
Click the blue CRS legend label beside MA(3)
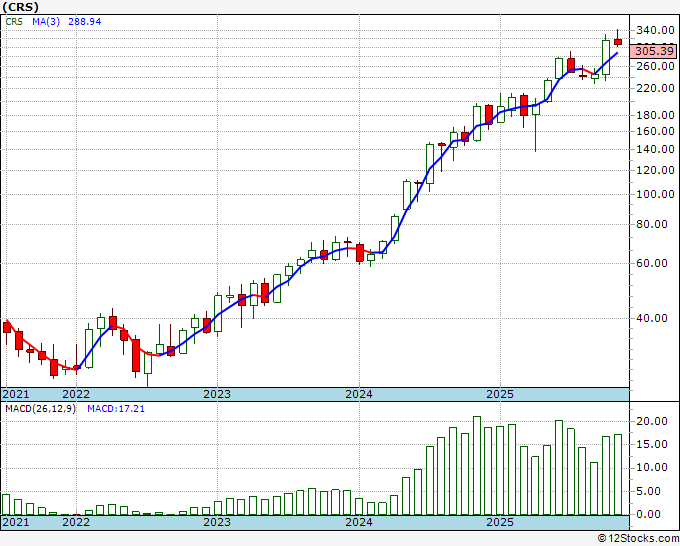pyautogui.click(x=14, y=19)
